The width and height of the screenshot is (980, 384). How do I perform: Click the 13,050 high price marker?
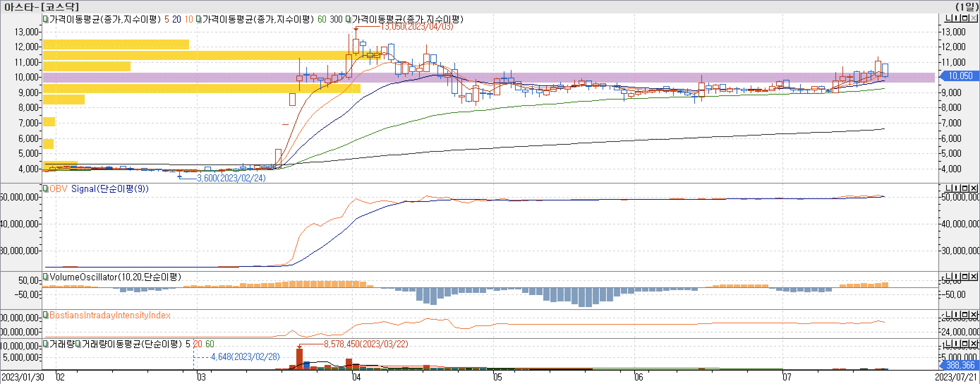coord(417,26)
